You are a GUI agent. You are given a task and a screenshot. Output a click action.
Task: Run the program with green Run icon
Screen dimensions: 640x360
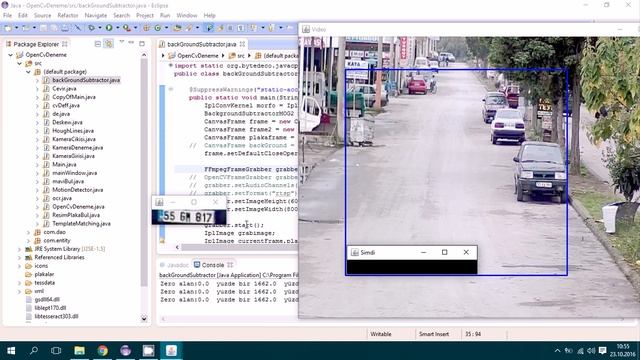click(109, 28)
